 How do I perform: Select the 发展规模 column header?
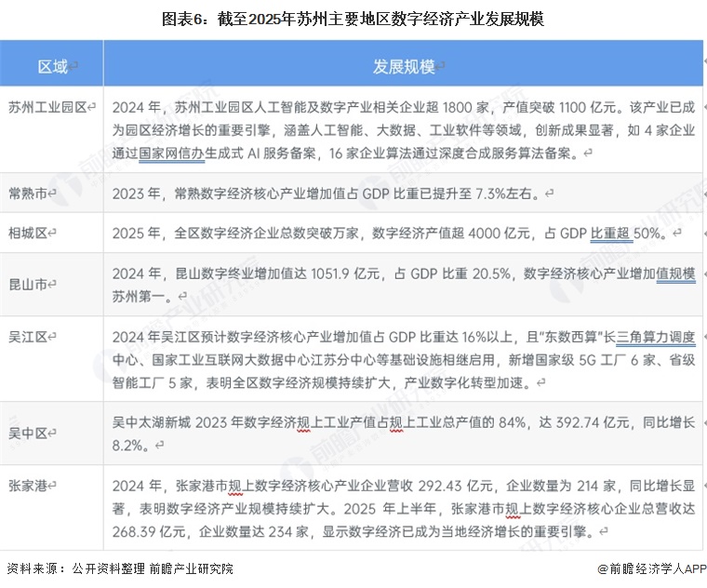404,66
